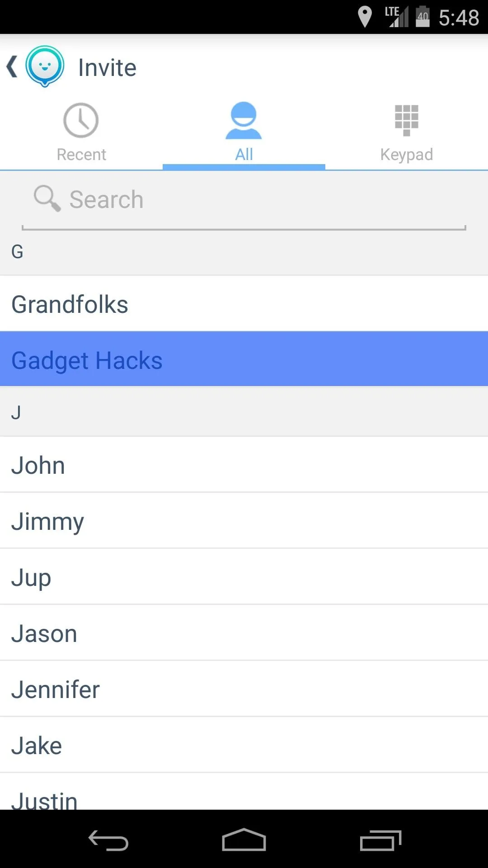
Task: Pick the Jup contact entry
Action: [244, 577]
